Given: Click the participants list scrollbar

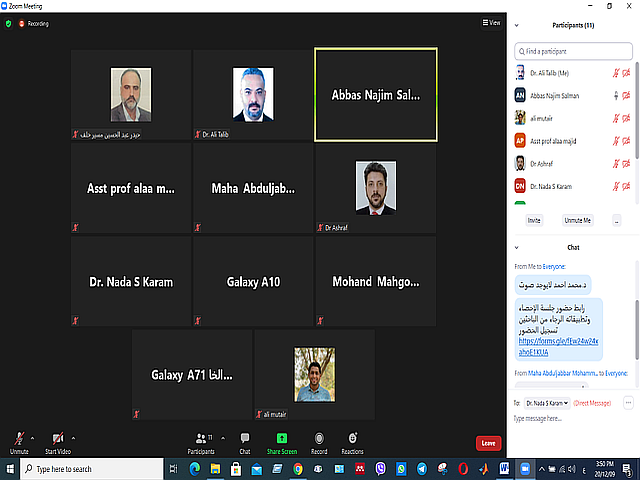Looking at the screenshot, I should tap(636, 120).
